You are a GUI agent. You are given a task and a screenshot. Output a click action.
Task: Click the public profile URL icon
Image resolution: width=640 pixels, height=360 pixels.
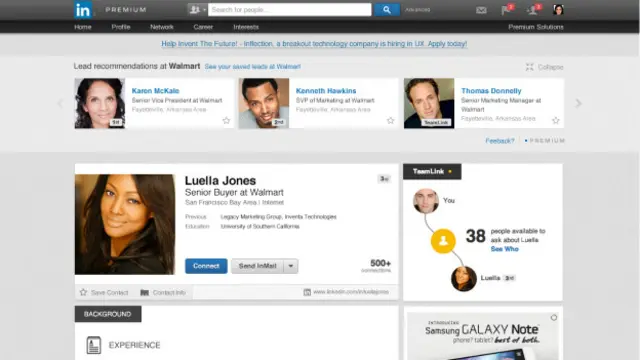(x=307, y=292)
